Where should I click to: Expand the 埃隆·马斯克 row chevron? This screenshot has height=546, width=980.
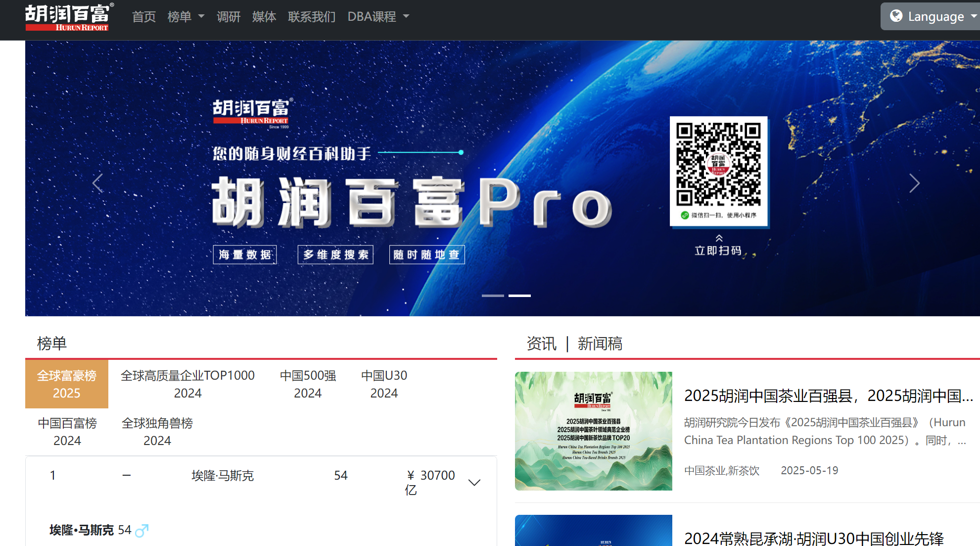[x=474, y=483]
